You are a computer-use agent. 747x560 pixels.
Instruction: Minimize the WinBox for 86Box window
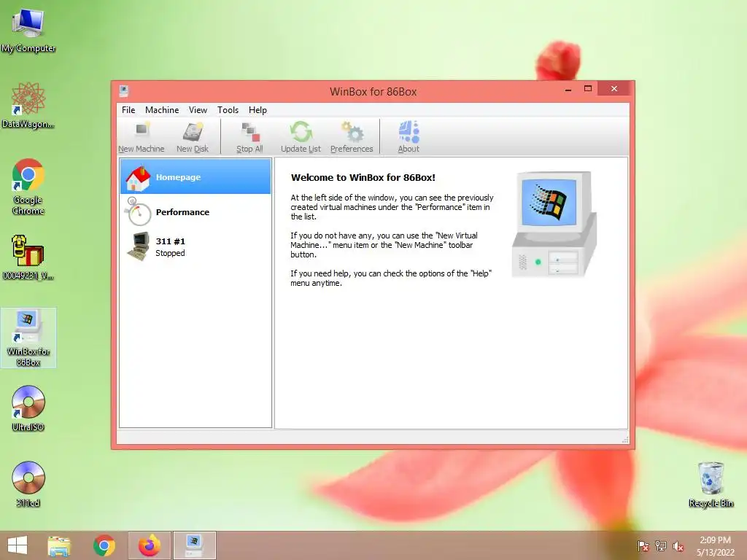coord(568,89)
